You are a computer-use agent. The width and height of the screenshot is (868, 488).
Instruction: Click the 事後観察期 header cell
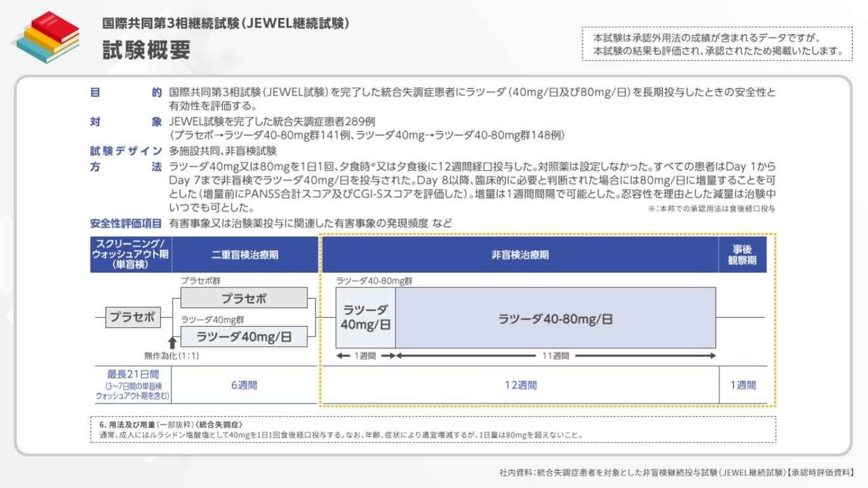coord(742,254)
